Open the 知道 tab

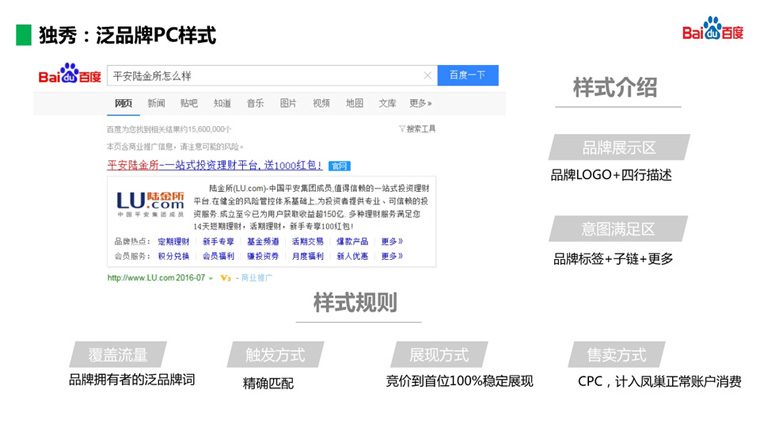(222, 103)
